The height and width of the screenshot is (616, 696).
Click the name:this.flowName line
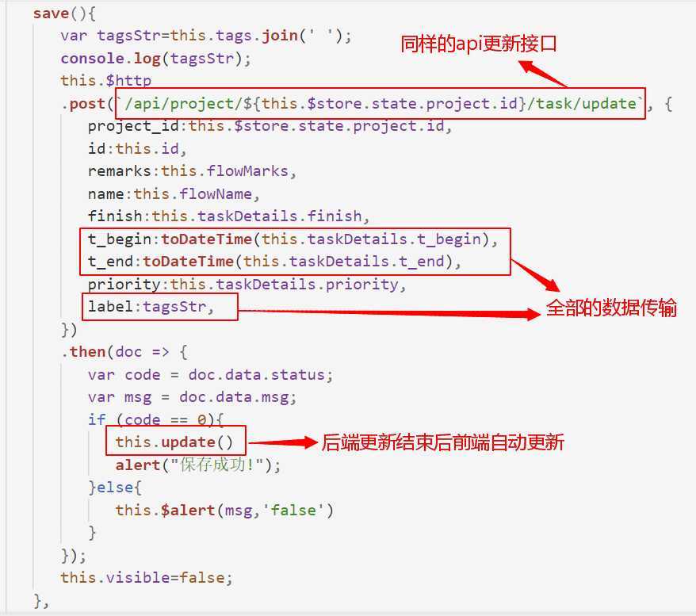pos(174,194)
